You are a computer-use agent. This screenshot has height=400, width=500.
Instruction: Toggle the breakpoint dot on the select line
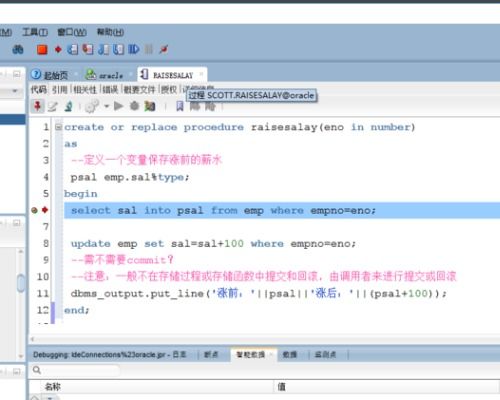[x=34, y=210]
